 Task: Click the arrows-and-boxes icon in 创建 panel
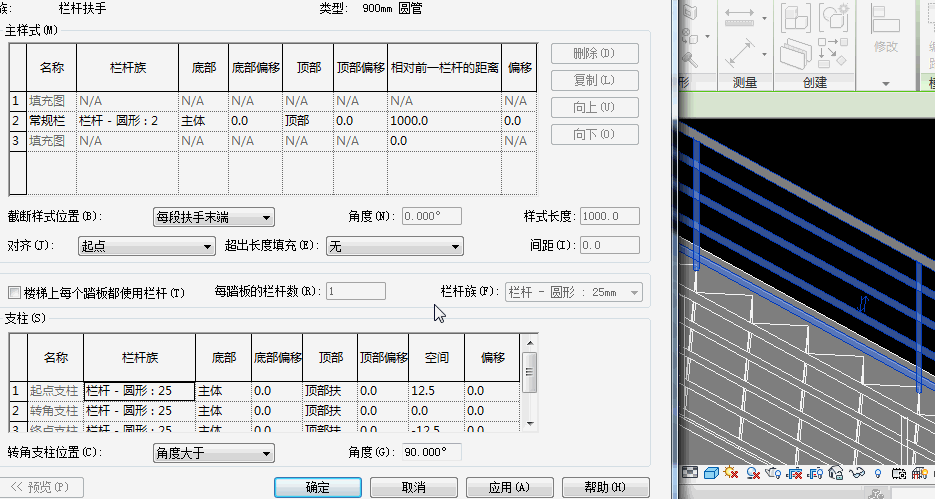coord(832,52)
